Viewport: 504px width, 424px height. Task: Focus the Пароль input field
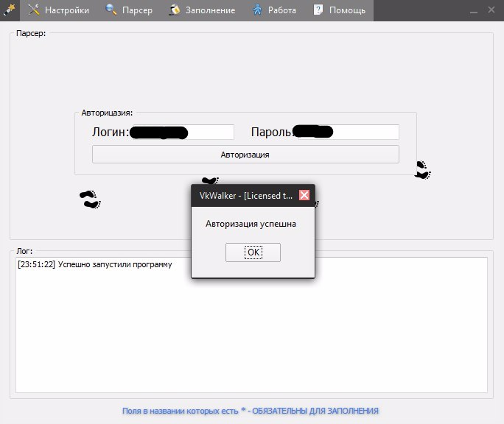tap(346, 132)
